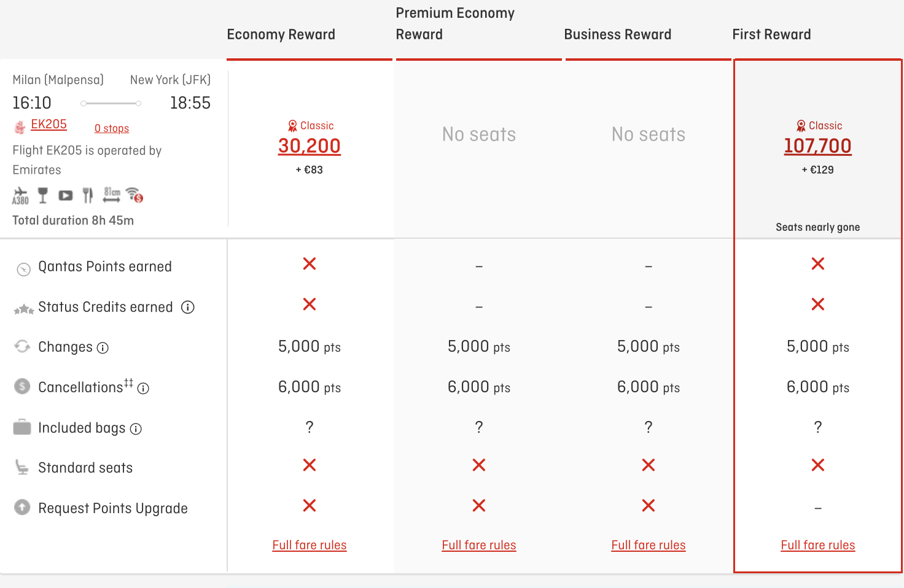Viewport: 904px width, 588px height.
Task: Choose the 30,200 points Economy Classic fare
Action: [x=310, y=146]
